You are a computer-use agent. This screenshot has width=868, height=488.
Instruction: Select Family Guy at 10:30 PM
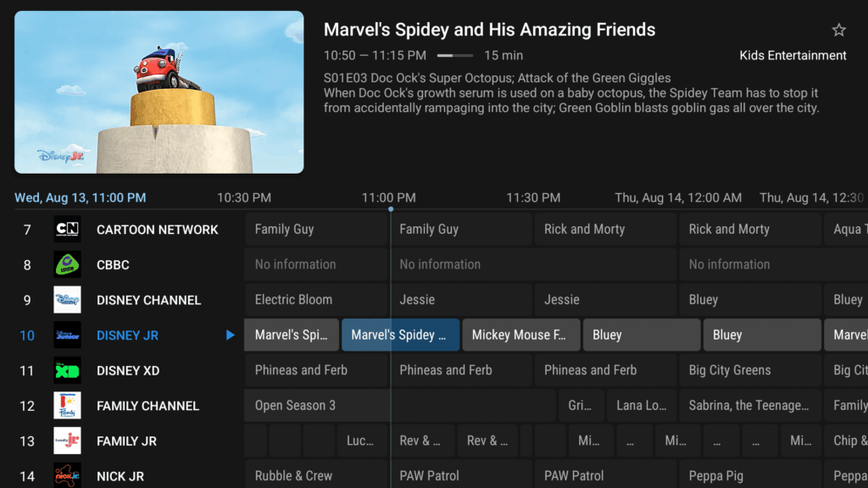click(x=315, y=229)
